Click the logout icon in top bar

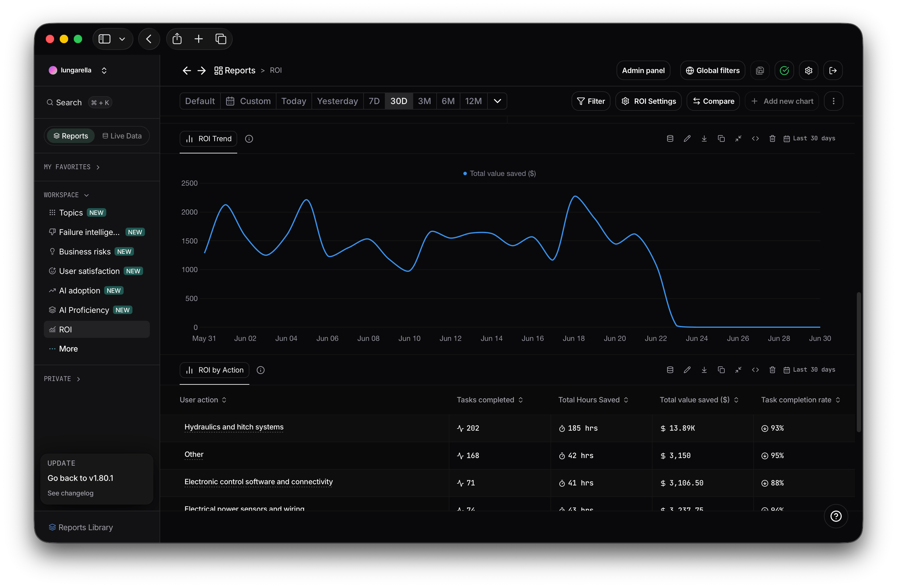coord(833,70)
